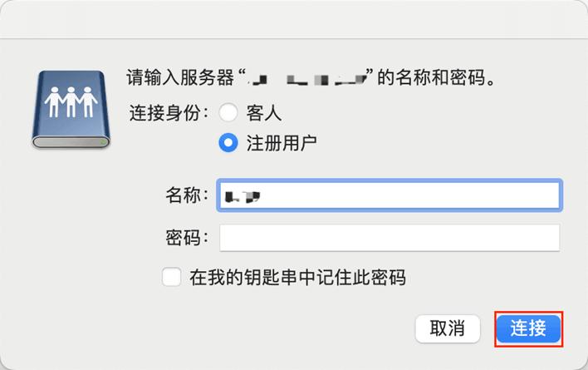The image size is (588, 370).
Task: Select the 客人 radio button
Action: point(228,112)
